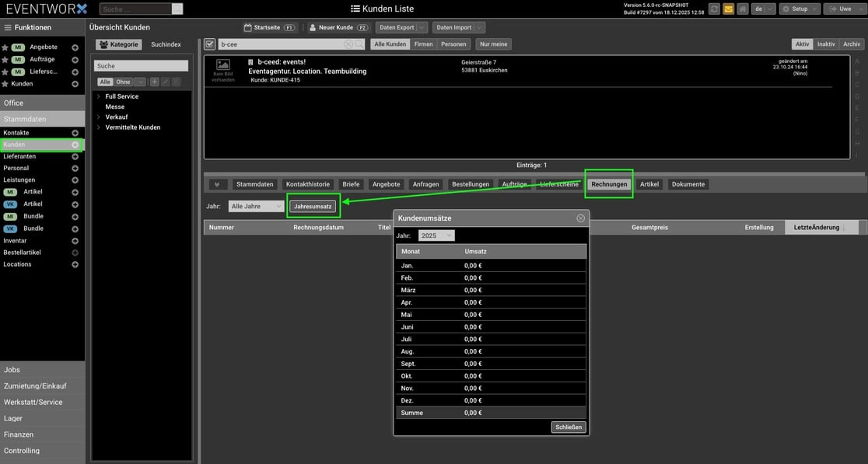Toggle the select-all checkbox beside search
The width and height of the screenshot is (868, 464).
click(x=209, y=44)
